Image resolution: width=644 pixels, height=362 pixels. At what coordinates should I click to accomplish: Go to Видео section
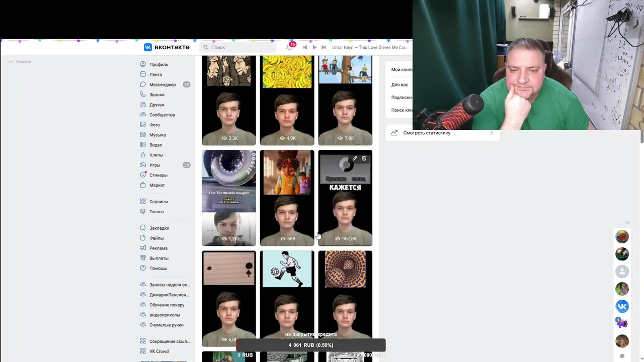(155, 145)
